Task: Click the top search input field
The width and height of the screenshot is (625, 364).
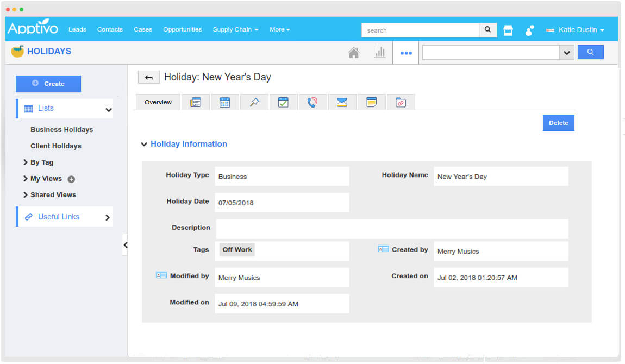Action: click(420, 30)
